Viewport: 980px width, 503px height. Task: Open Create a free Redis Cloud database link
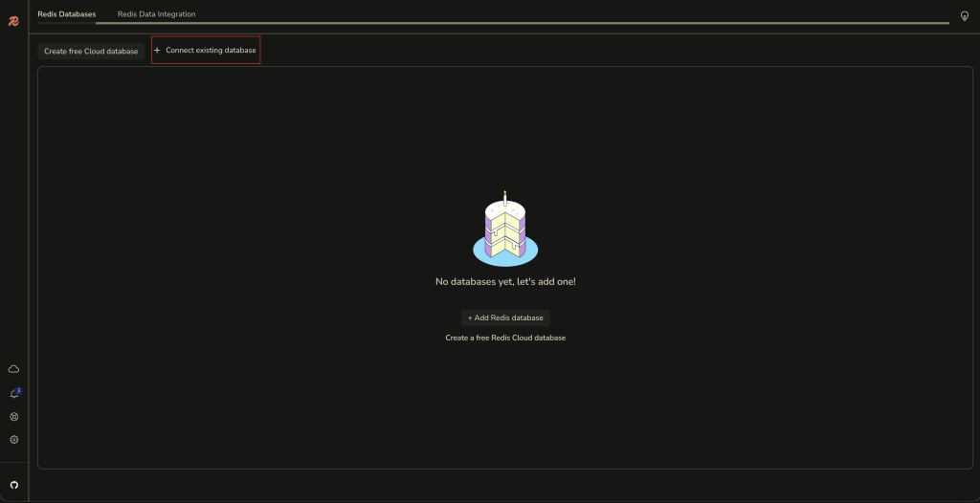505,338
